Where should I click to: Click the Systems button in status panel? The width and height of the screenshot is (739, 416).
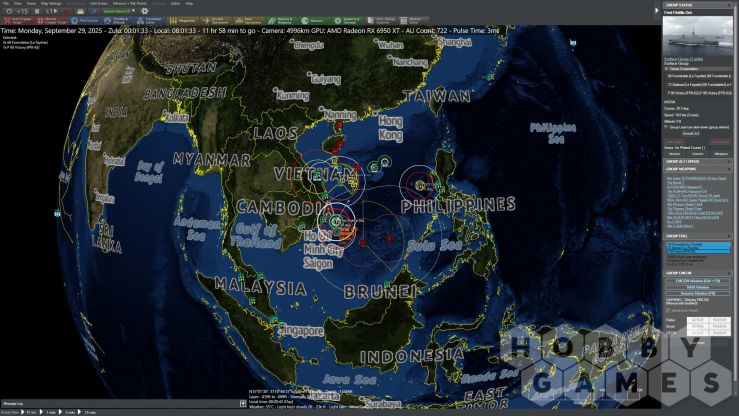698,154
